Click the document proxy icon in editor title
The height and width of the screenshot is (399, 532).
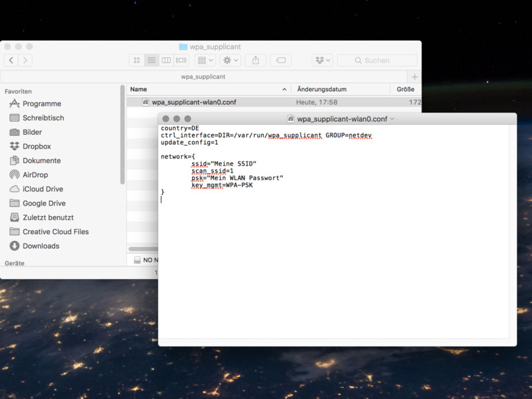pos(291,119)
